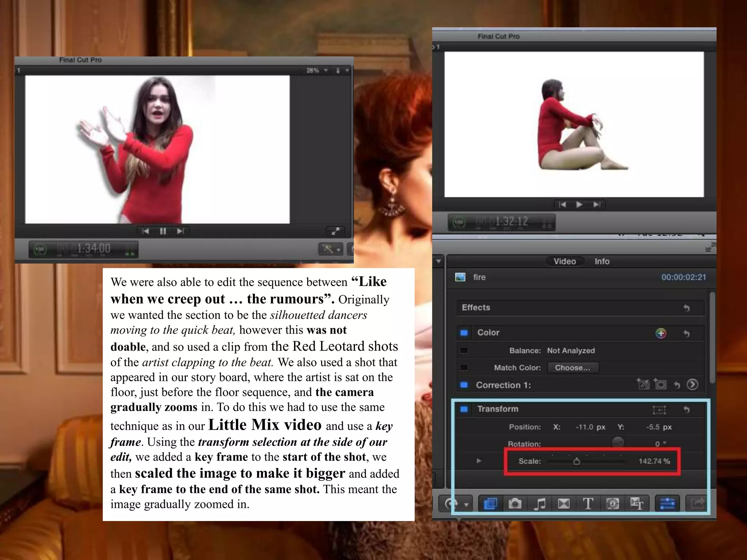
Task: Open viewer display options menu
Action: click(x=342, y=70)
